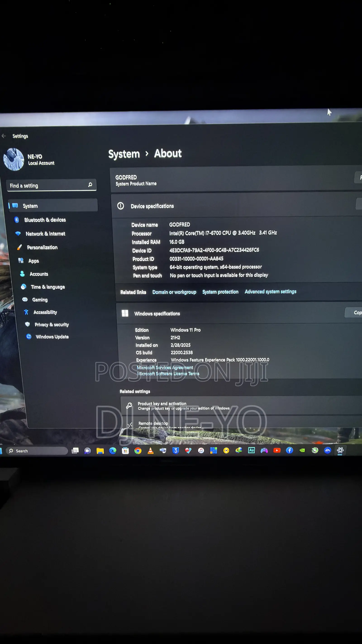The image size is (362, 644).
Task: Open Task View from the taskbar
Action: [x=75, y=450]
